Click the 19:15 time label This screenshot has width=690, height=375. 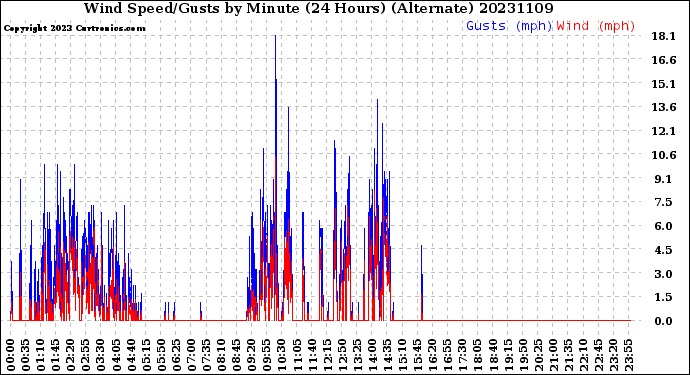tap(509, 355)
